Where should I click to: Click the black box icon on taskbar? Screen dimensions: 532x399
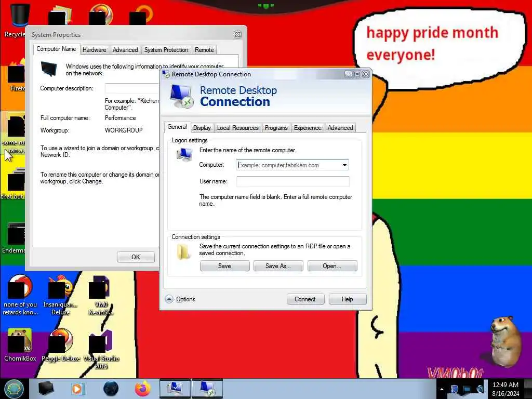click(46, 389)
